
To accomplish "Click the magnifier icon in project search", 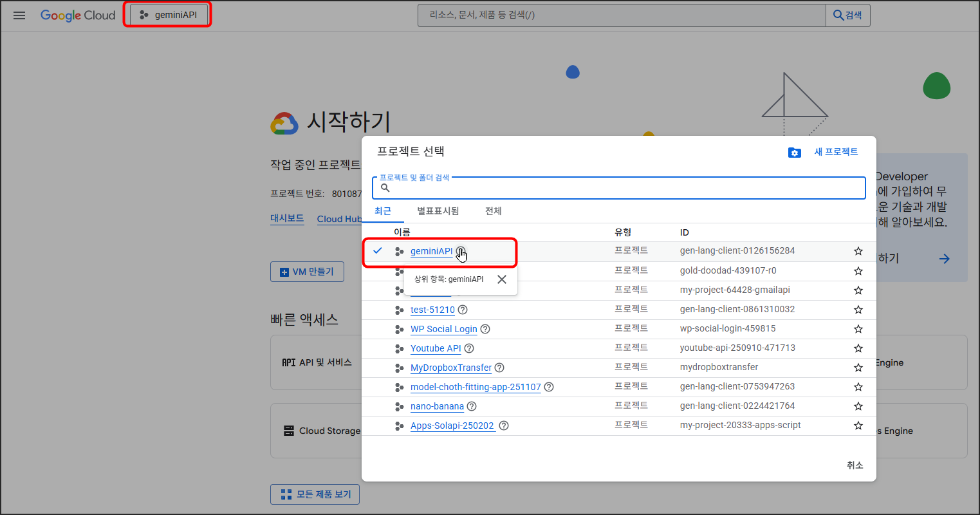I will tap(385, 188).
